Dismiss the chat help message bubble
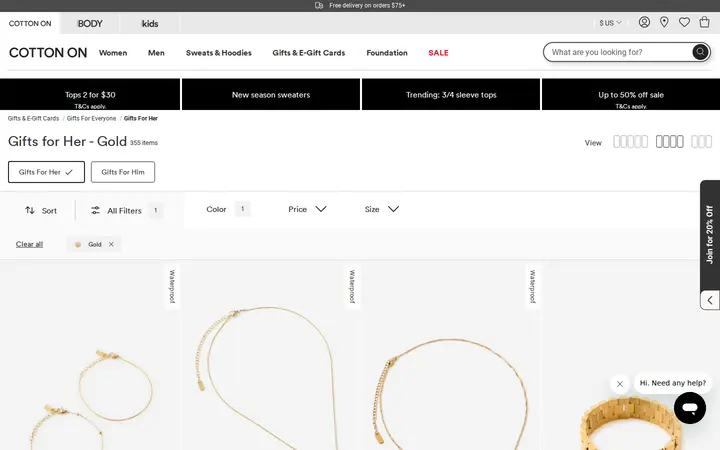 tap(619, 384)
